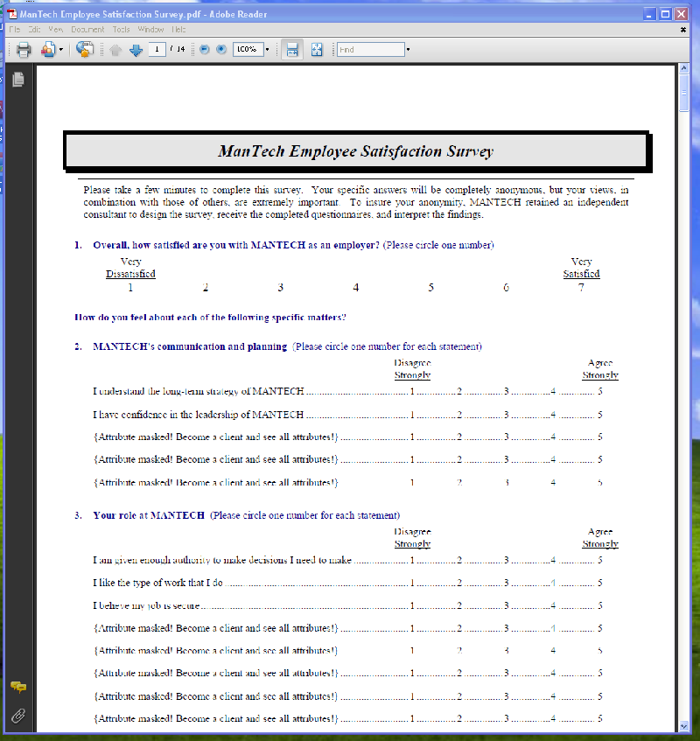Expand the zoom percentage dropdown
Image resolution: width=700 pixels, height=741 pixels.
267,50
